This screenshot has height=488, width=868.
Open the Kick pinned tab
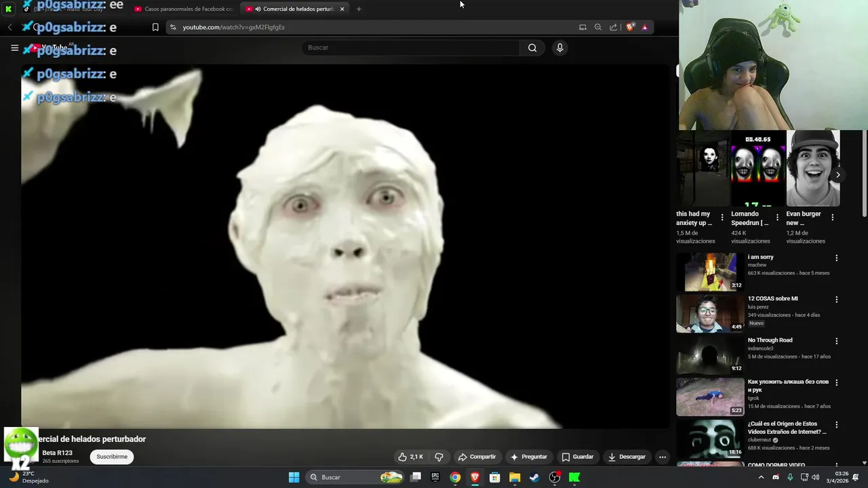8,9
